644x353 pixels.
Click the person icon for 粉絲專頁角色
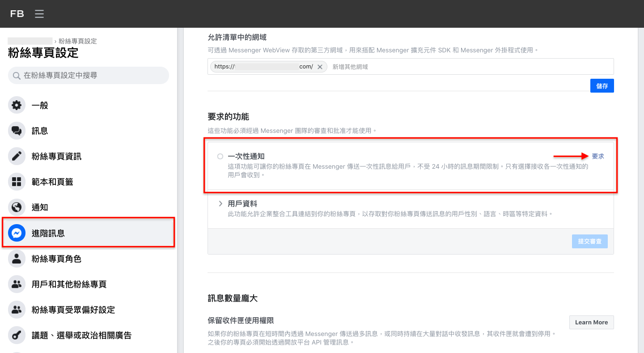17,259
